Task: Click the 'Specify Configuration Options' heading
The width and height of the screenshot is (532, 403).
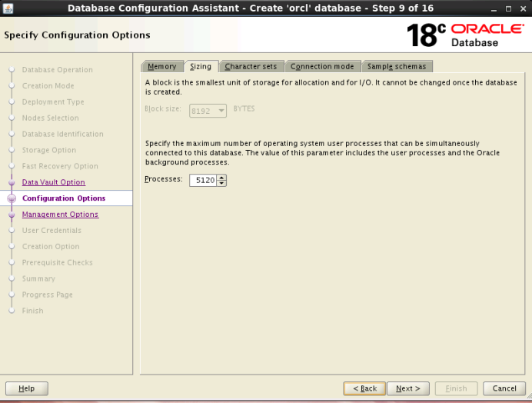Action: tap(77, 35)
